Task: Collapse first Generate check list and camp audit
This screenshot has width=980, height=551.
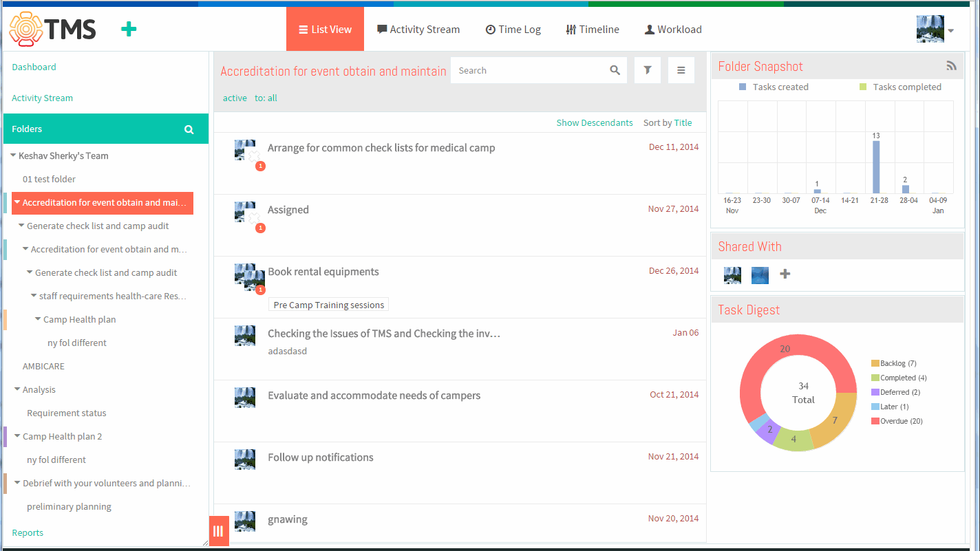Action: coord(21,226)
